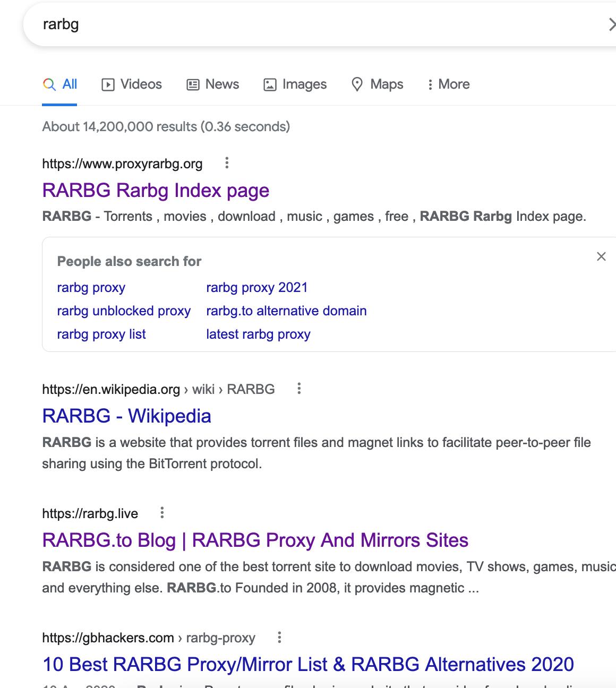Open 10 Best RARBG Proxy/Mirror List result
This screenshot has width=616, height=688.
coord(308,665)
